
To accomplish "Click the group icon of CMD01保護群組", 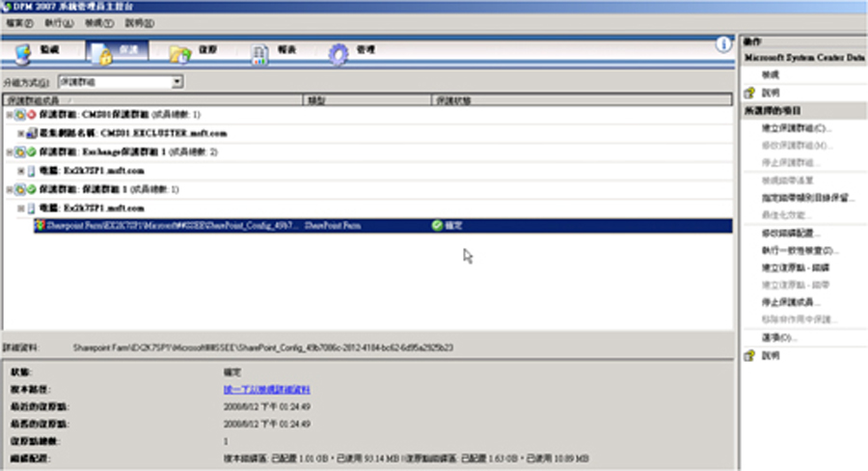I will coord(20,115).
